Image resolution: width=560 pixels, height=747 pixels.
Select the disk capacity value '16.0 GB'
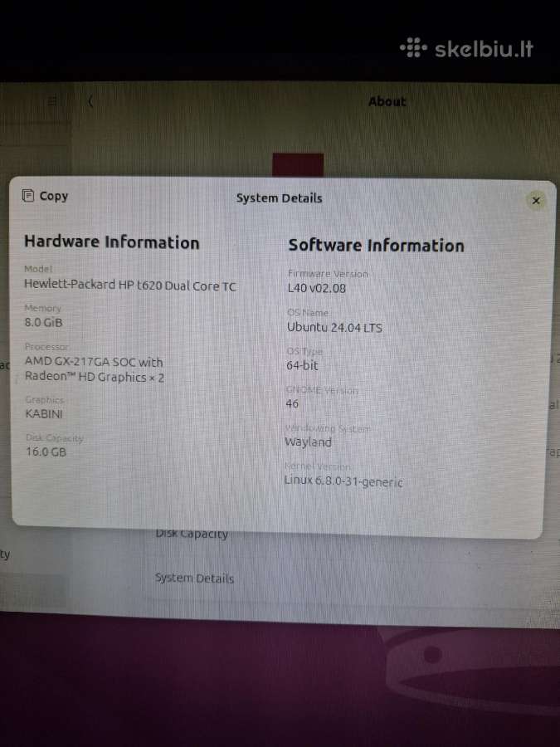tap(46, 452)
